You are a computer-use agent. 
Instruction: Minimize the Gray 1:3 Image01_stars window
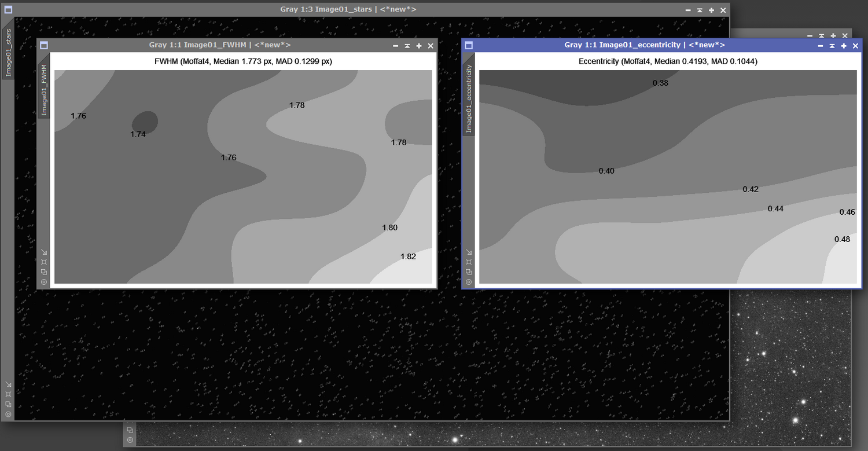click(687, 10)
